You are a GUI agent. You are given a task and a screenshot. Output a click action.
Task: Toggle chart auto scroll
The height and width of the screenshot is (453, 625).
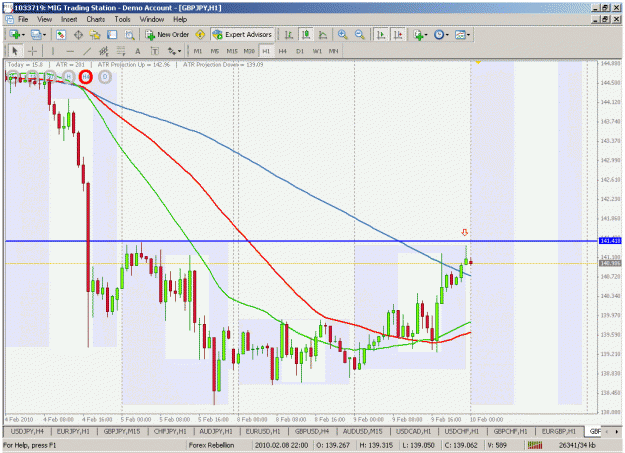(x=381, y=35)
